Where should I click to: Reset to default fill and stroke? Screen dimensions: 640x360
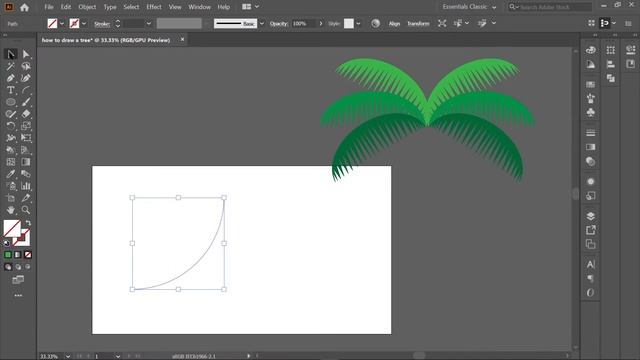point(7,243)
